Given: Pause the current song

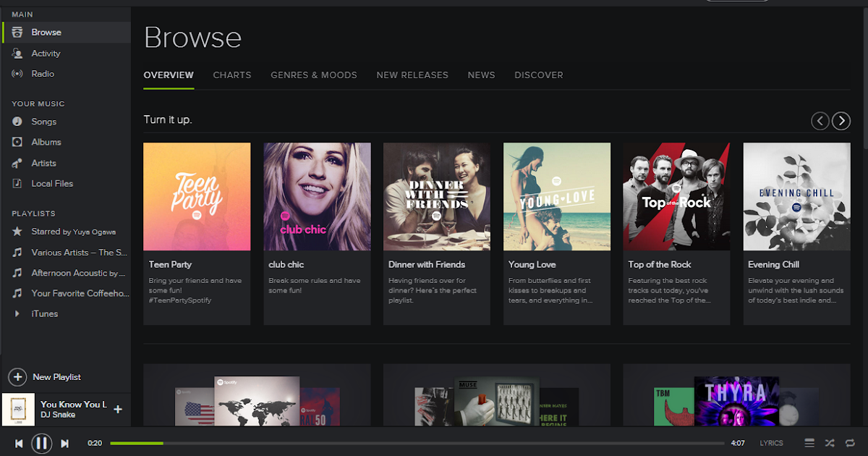Looking at the screenshot, I should click(41, 443).
